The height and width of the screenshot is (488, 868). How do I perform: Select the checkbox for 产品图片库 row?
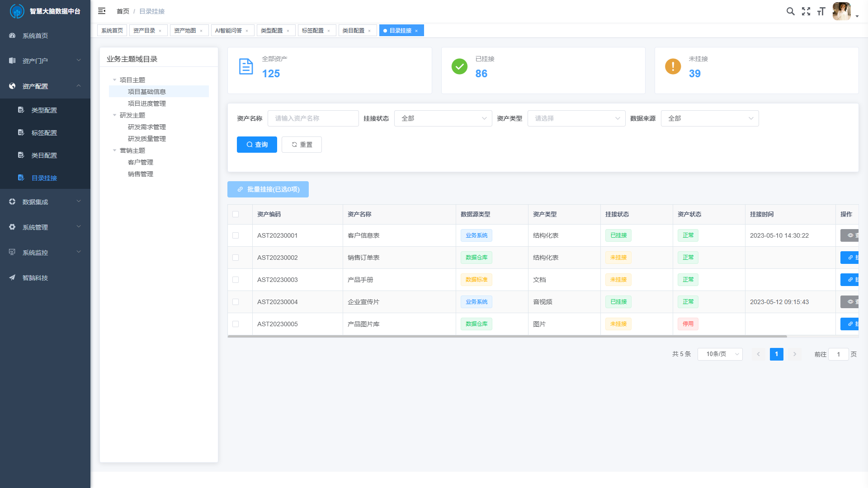click(x=235, y=324)
